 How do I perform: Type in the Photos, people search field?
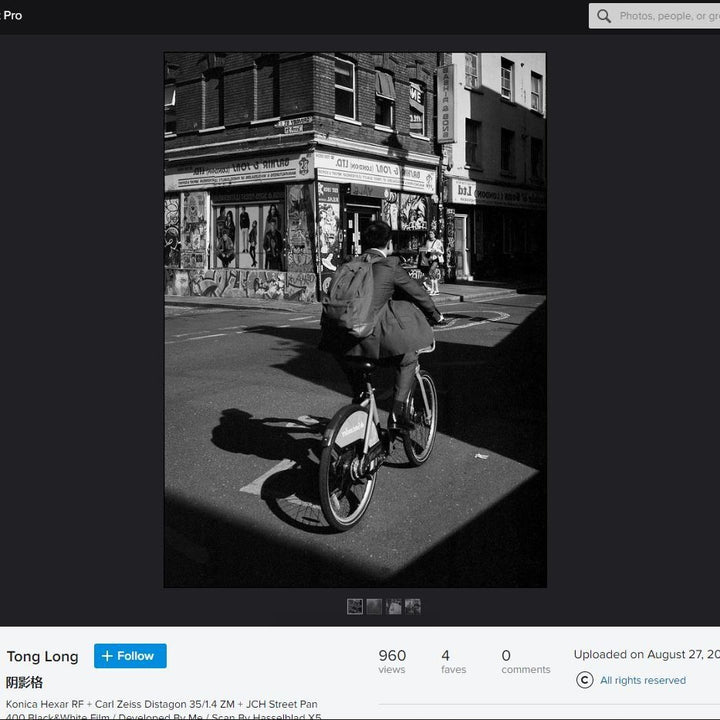tap(665, 16)
